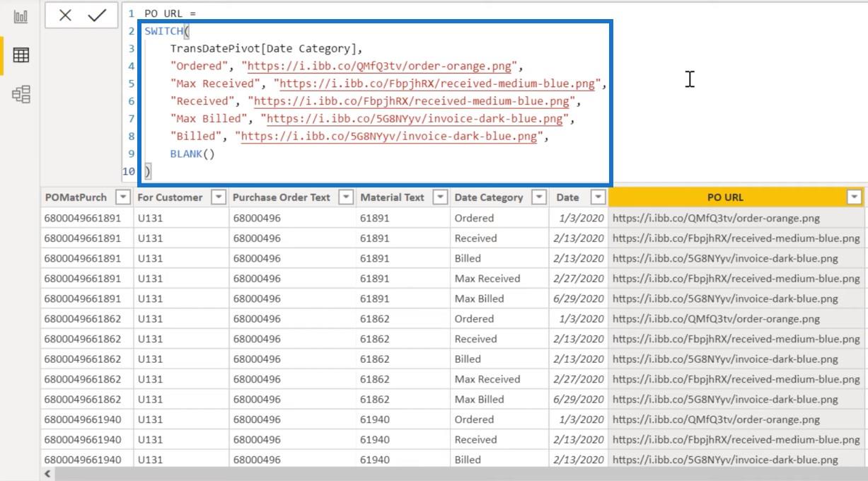Click scroll-left arrow on horizontal scrollbar

click(x=48, y=473)
